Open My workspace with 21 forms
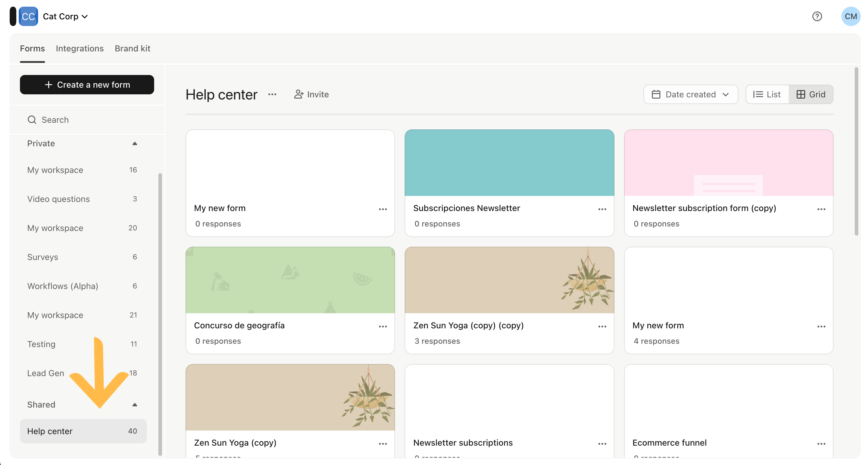868x465 pixels. [83, 315]
